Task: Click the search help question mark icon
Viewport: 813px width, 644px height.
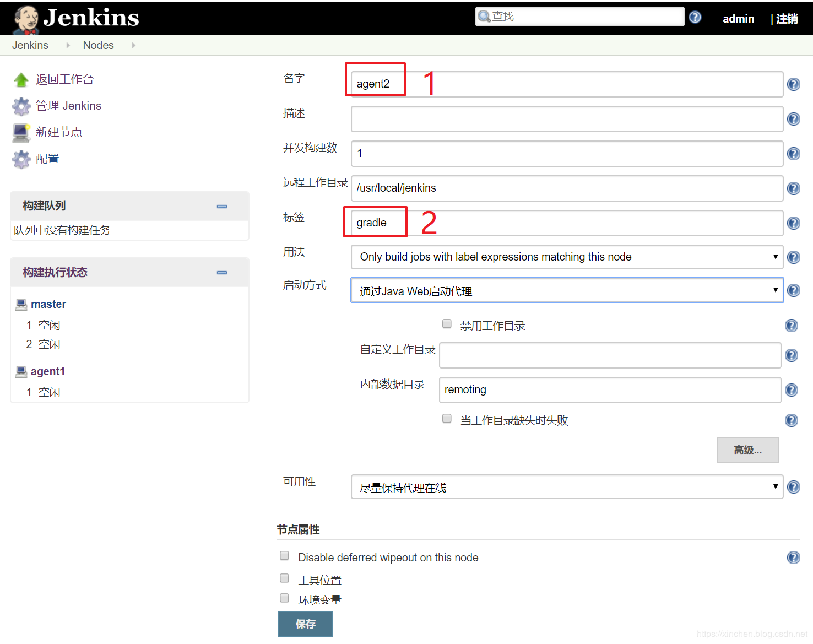Action: click(695, 17)
